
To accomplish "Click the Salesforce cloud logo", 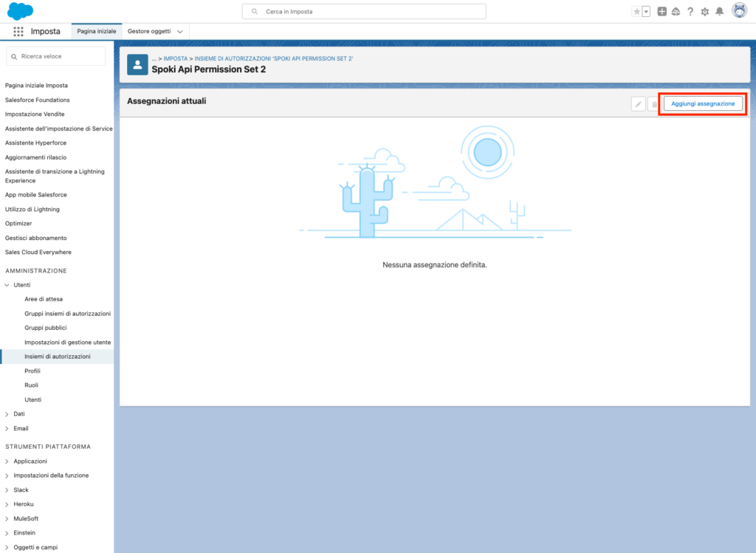I will 21,11.
